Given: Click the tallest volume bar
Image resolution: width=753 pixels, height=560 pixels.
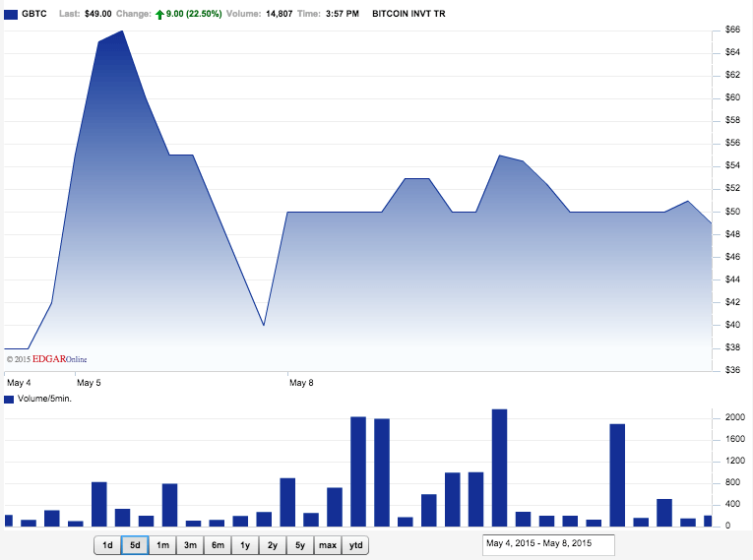Looking at the screenshot, I should coord(499,467).
